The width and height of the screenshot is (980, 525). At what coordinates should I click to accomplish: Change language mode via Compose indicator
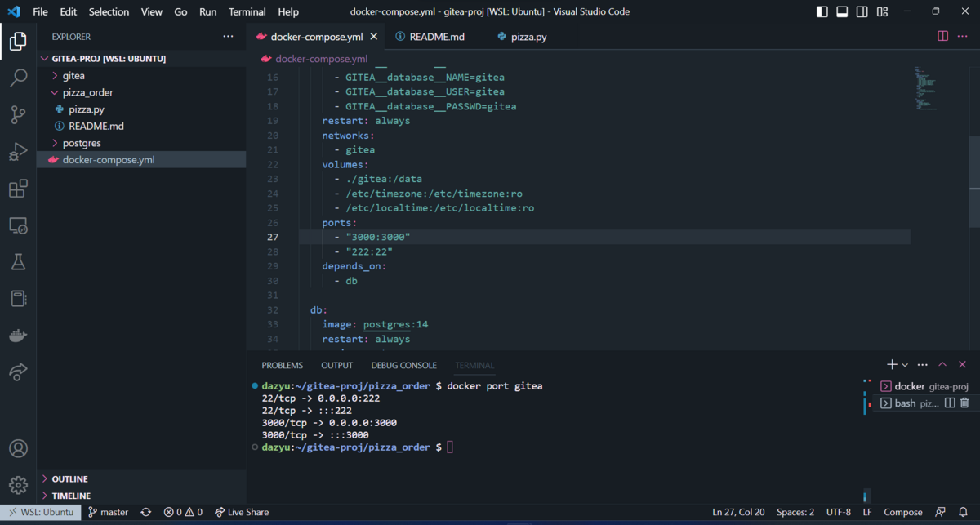903,512
